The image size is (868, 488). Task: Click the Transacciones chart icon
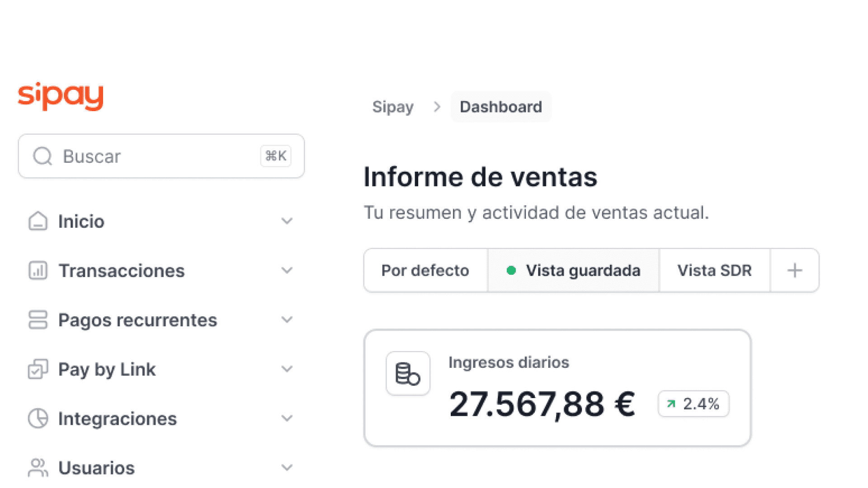38,271
